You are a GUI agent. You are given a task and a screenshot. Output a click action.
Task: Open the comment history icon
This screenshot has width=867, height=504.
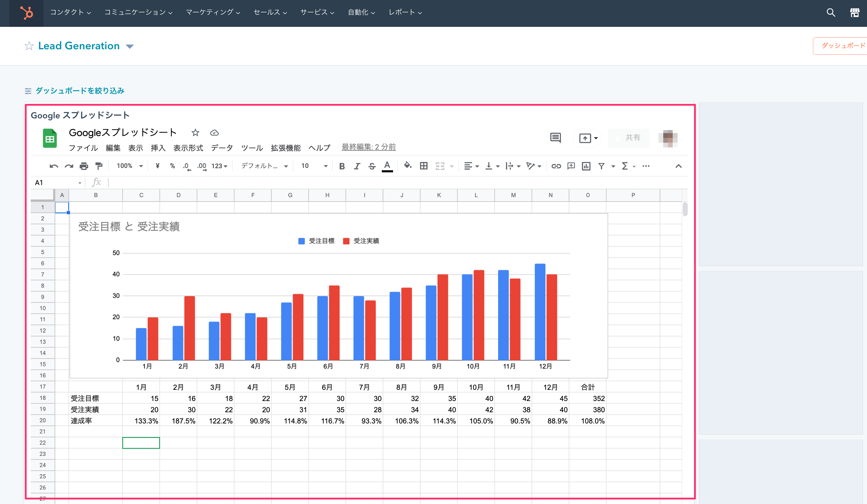click(x=555, y=138)
